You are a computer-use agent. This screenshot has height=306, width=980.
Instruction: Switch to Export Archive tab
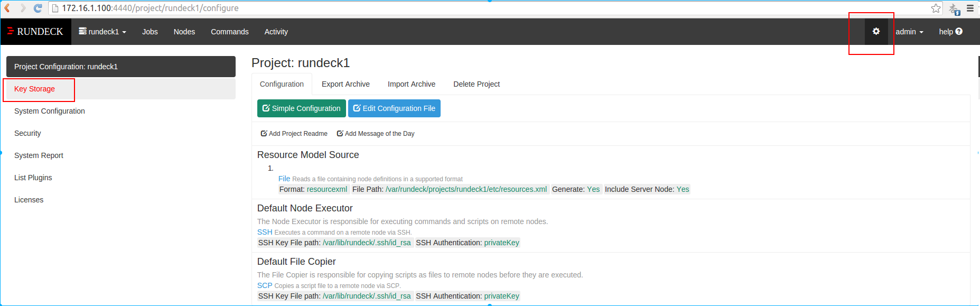click(x=346, y=84)
